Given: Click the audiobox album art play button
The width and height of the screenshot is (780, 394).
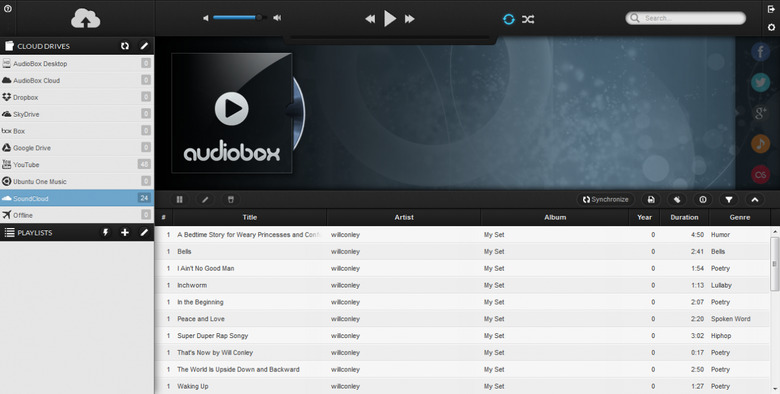Looking at the screenshot, I should [231, 108].
